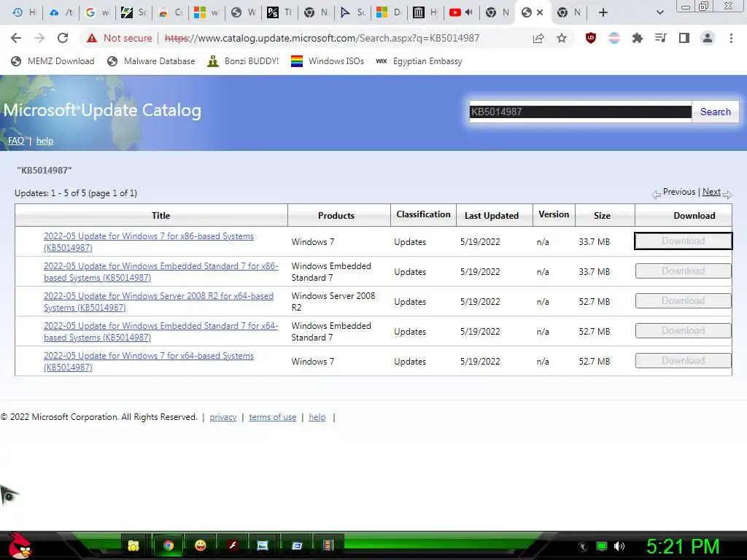Open the Flash taskbar icon
Image resolution: width=747 pixels, height=560 pixels.
point(233,545)
